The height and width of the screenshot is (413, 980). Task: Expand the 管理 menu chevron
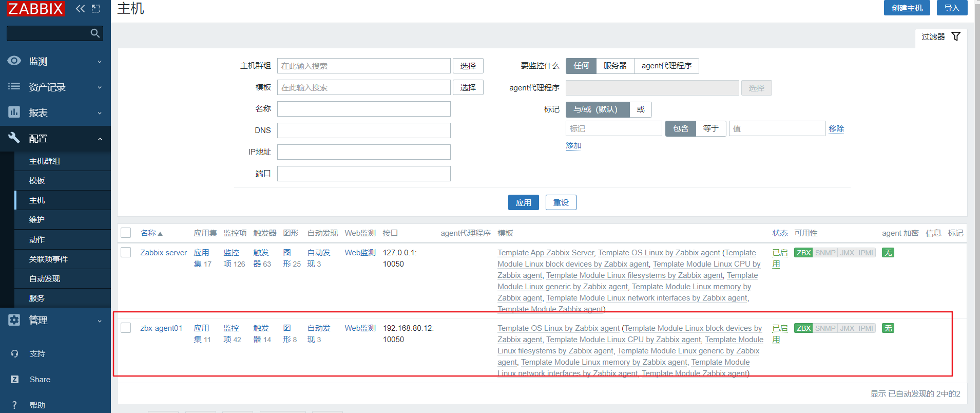click(x=100, y=321)
